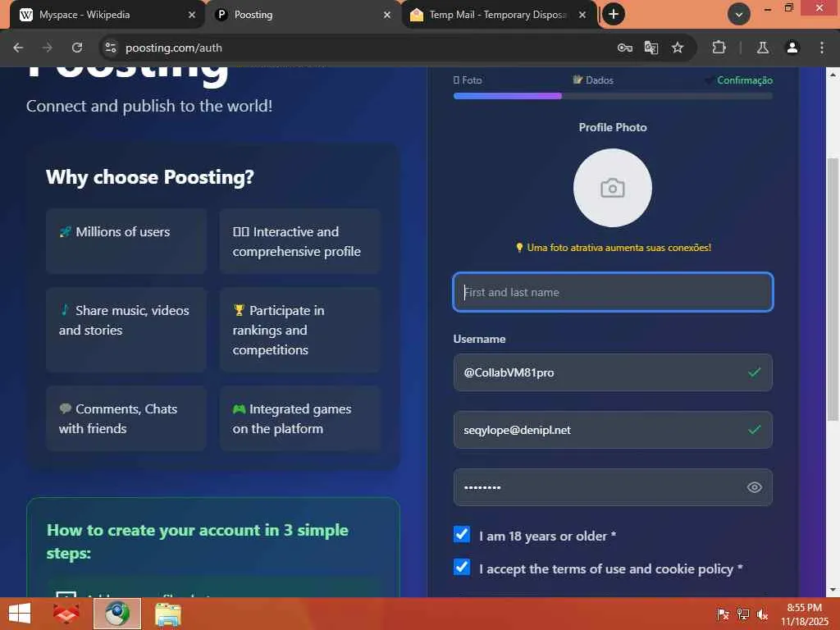The width and height of the screenshot is (840, 630).
Task: Go forward to the next page
Action: coord(48,48)
